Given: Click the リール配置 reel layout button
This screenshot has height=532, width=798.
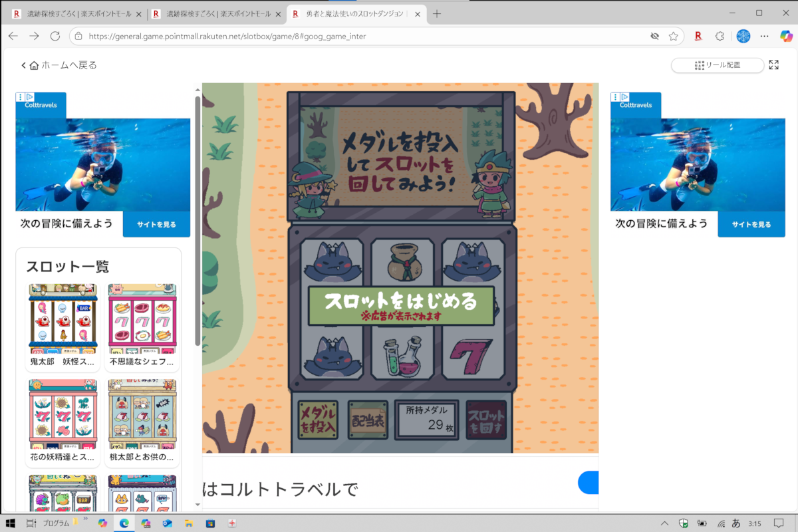Looking at the screenshot, I should click(x=718, y=65).
